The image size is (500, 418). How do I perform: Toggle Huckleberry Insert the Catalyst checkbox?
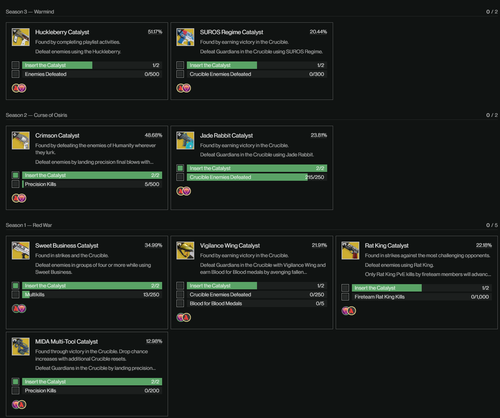pos(15,65)
